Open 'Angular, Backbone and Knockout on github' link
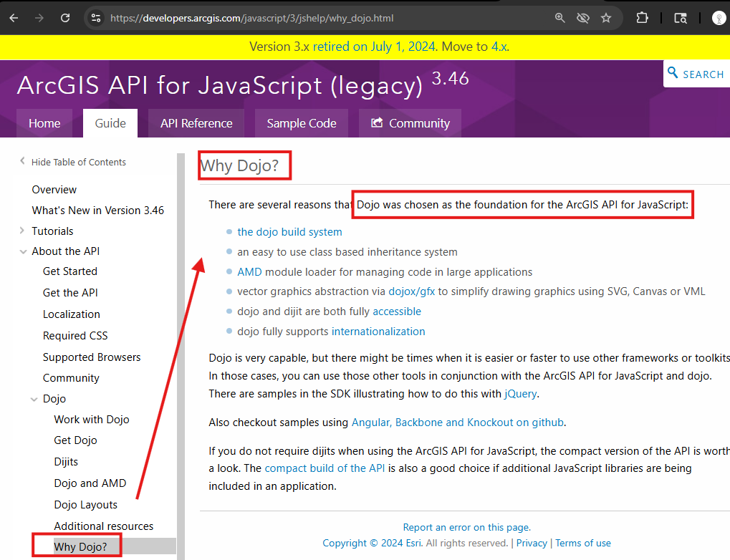This screenshot has height=560, width=730. 457,423
